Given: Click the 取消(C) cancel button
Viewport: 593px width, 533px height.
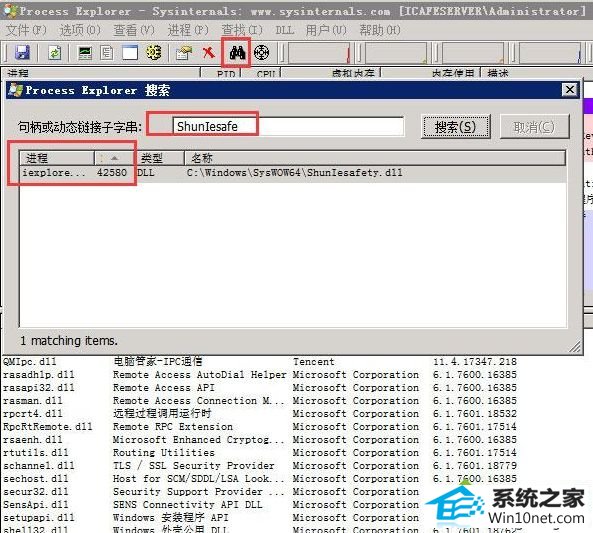Looking at the screenshot, I should coord(534,127).
